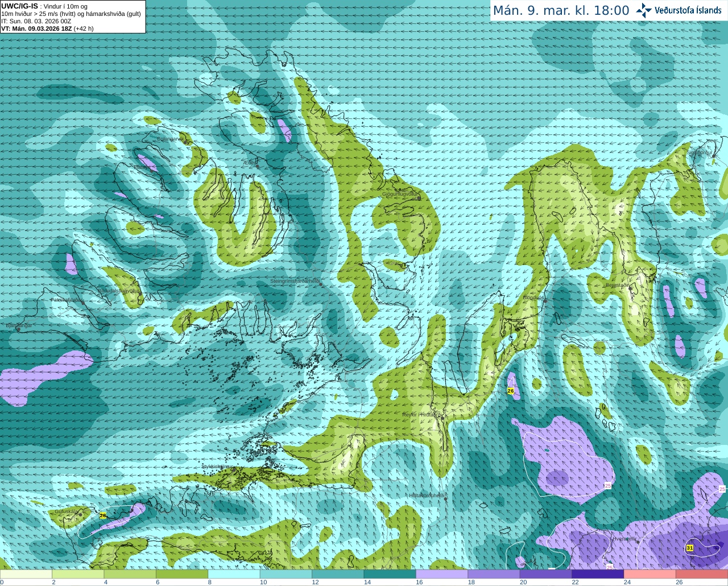728x586 pixels.
Task: Click the Bjargtangar station label
Action: pos(19,325)
